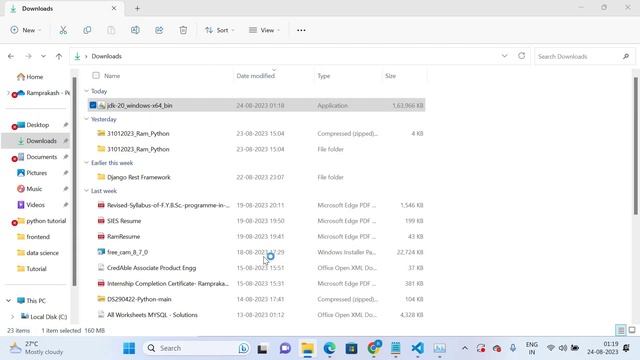Click the Share icon in toolbar
640x360 pixels.
coord(159,30)
